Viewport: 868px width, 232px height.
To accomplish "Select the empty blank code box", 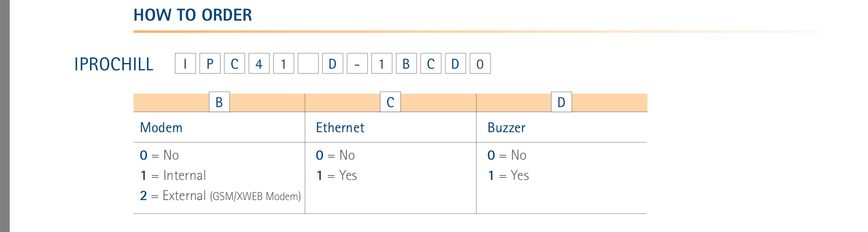I will click(x=308, y=63).
